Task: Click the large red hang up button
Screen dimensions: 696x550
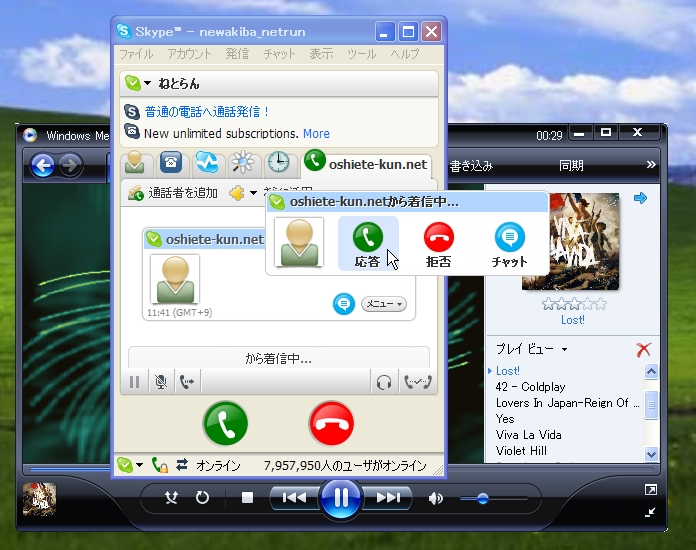Action: [332, 423]
